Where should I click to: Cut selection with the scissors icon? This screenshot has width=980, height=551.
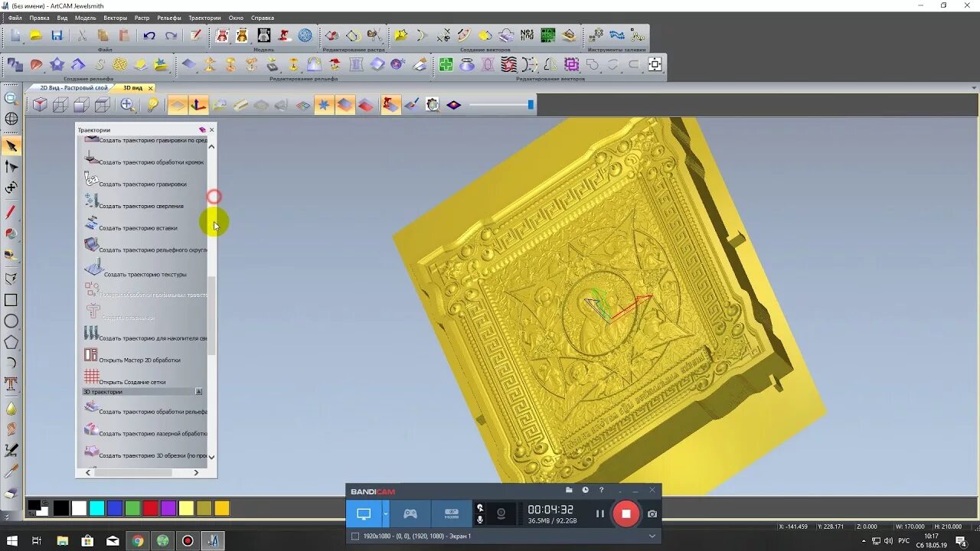tap(82, 35)
